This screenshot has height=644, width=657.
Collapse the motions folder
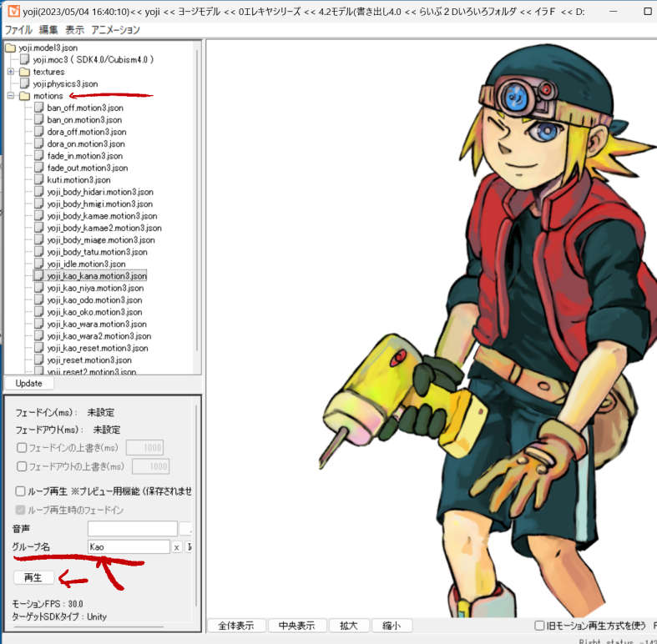tap(11, 96)
